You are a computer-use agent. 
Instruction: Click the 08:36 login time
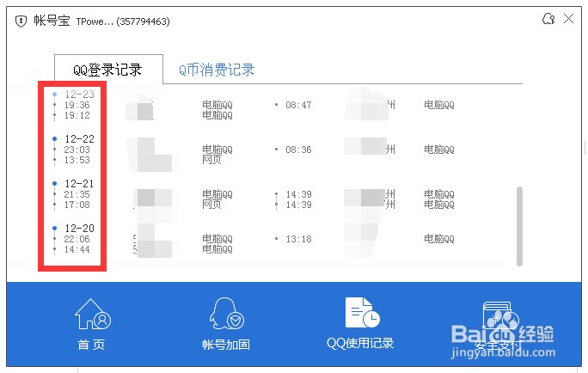click(298, 150)
